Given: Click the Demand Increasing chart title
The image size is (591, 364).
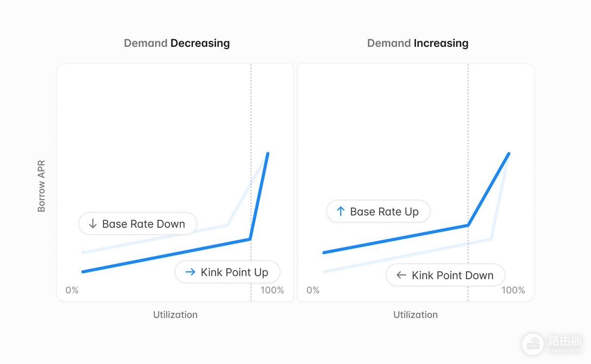Looking at the screenshot, I should pos(418,43).
